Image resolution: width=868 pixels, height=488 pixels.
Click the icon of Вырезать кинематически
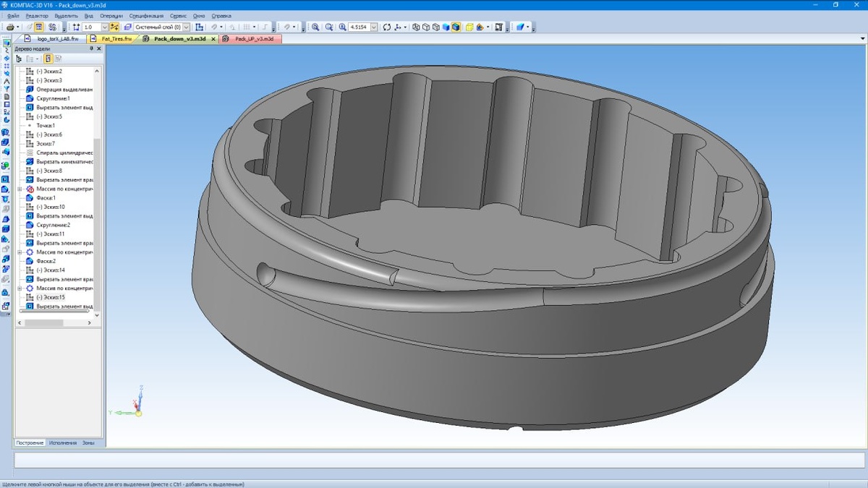coord(30,162)
